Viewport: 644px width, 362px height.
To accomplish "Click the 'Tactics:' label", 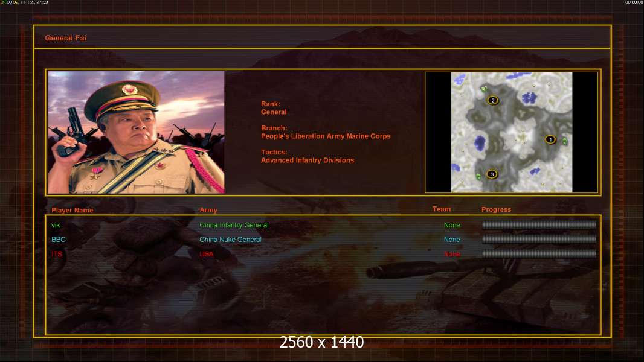I will tap(274, 152).
